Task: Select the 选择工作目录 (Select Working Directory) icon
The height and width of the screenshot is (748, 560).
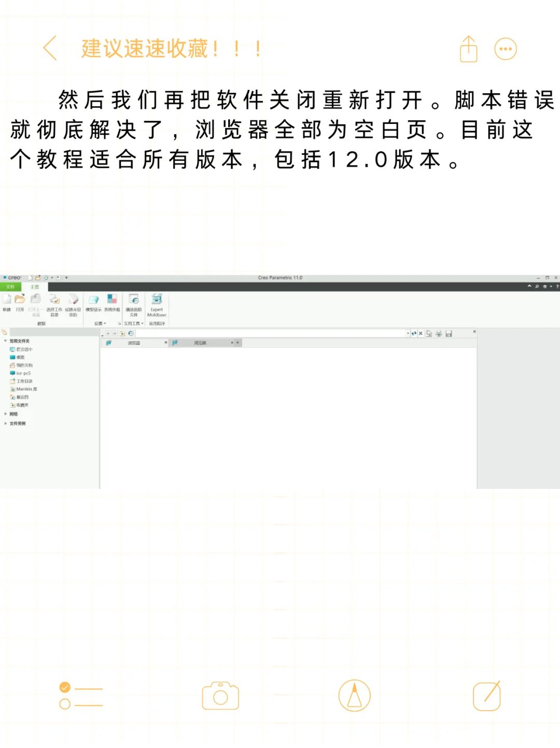Action: click(x=55, y=300)
